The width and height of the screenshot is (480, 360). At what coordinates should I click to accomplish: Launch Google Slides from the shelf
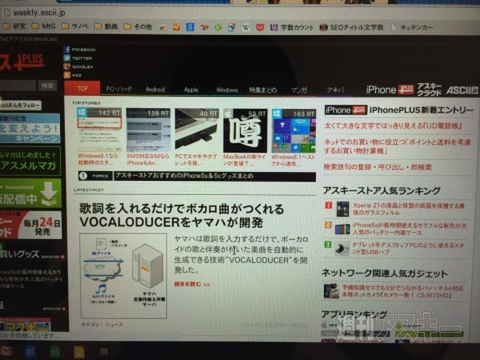click(79, 352)
